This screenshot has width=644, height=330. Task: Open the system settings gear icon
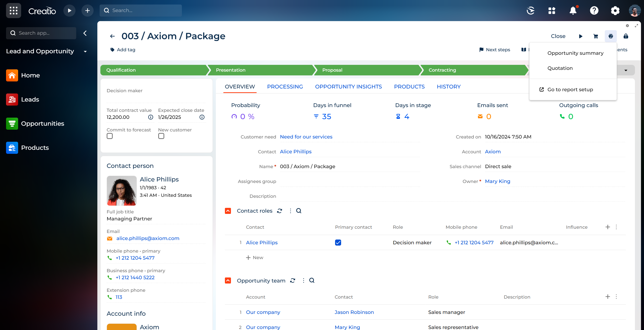point(615,11)
